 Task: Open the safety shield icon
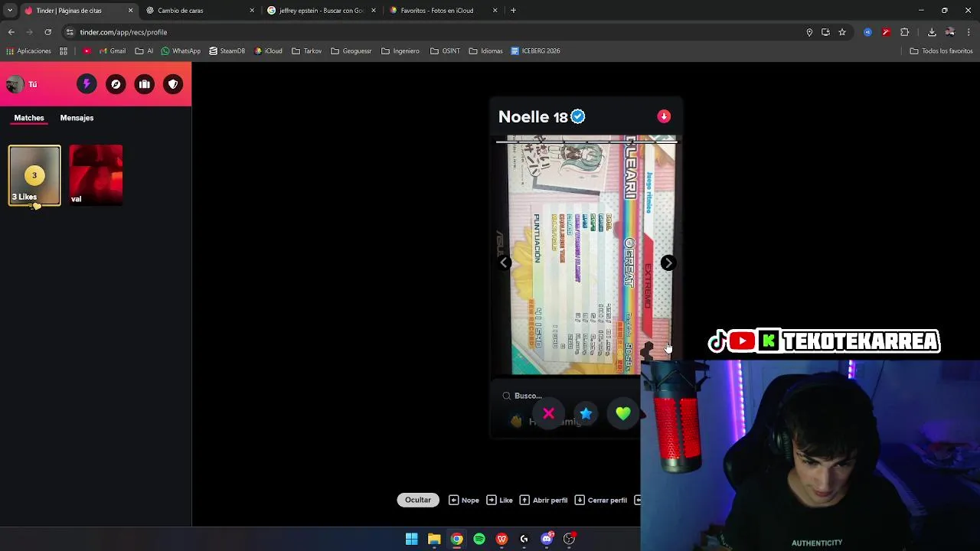coord(174,84)
